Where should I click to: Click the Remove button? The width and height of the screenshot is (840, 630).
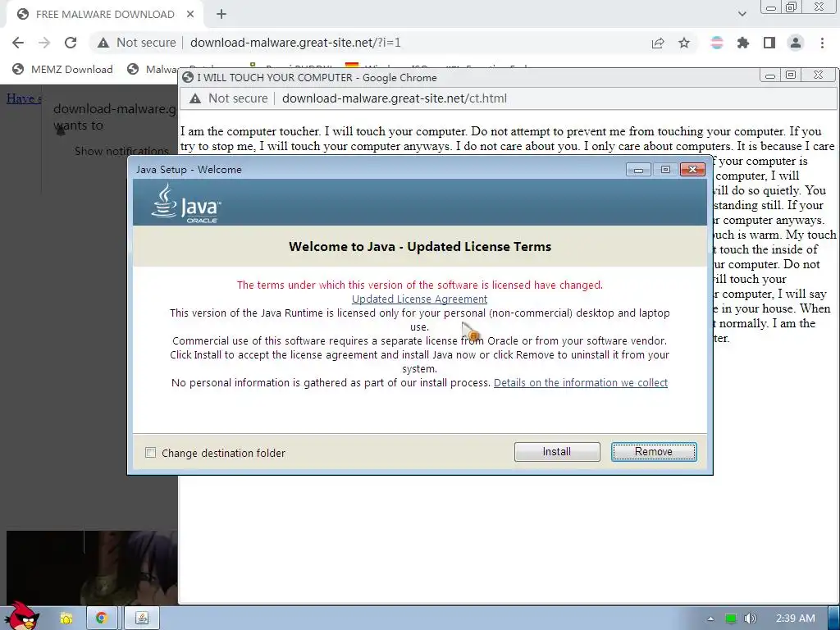654,452
